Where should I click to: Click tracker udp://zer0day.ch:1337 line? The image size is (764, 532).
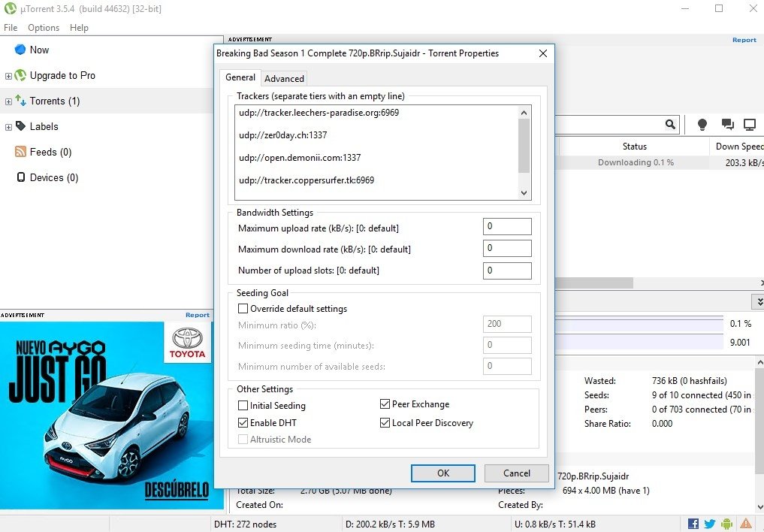pos(282,135)
